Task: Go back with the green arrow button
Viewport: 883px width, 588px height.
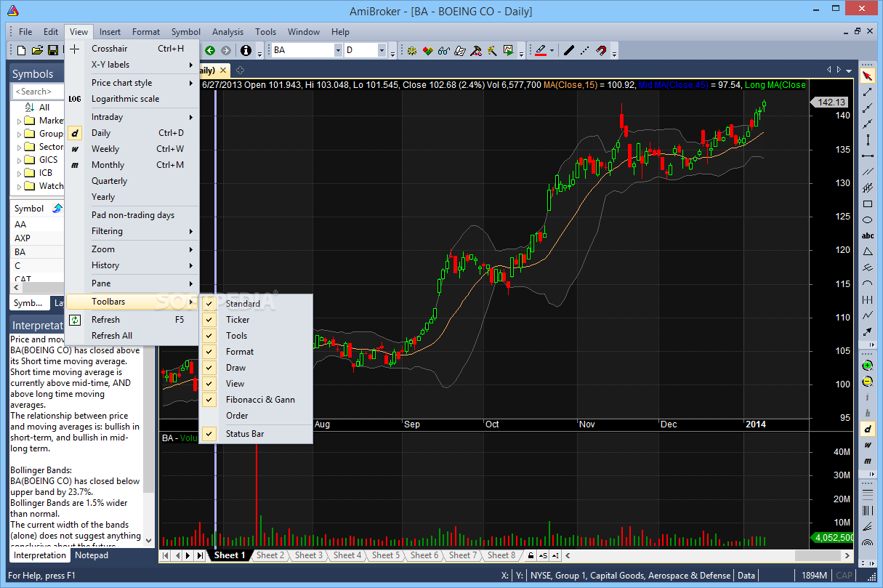Action: (x=210, y=50)
